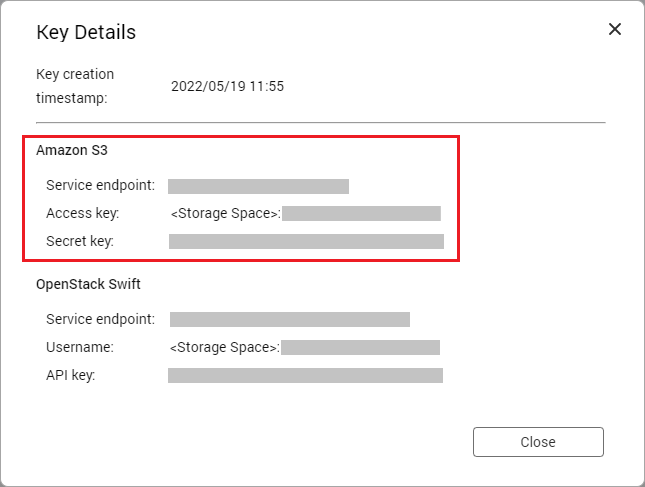Click <Storage Space> prefix beside Access key

(225, 213)
